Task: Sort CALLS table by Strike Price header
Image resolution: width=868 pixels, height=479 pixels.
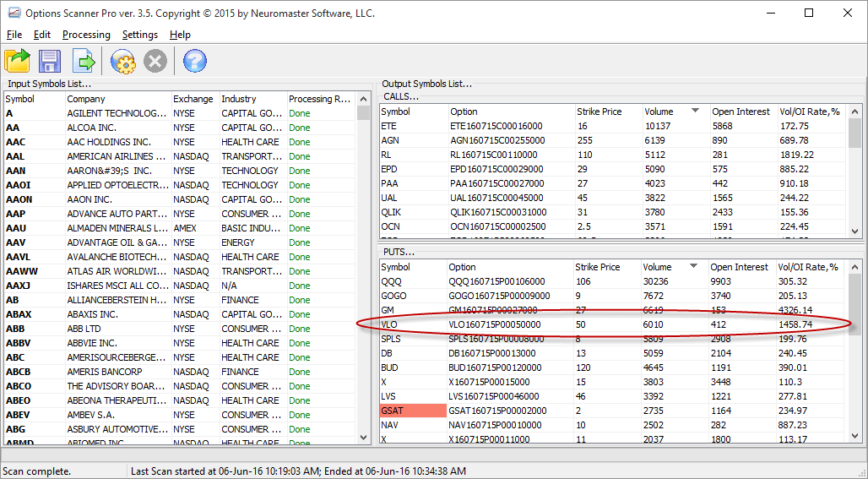Action: coord(609,112)
